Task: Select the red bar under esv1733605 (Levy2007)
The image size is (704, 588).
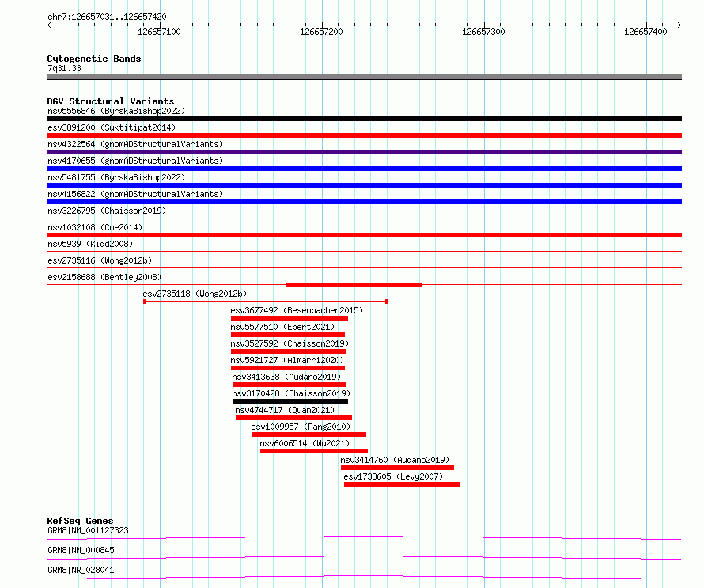Action: pos(402,484)
